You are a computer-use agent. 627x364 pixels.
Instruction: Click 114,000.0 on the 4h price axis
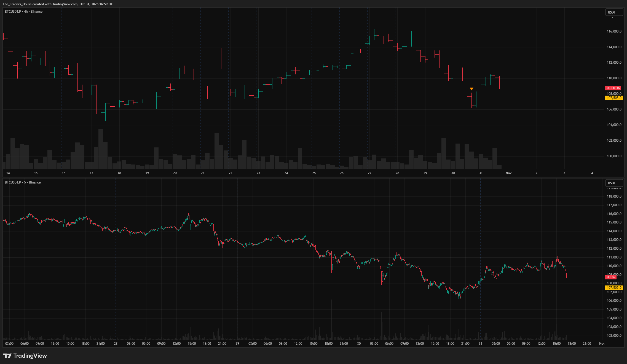point(614,47)
